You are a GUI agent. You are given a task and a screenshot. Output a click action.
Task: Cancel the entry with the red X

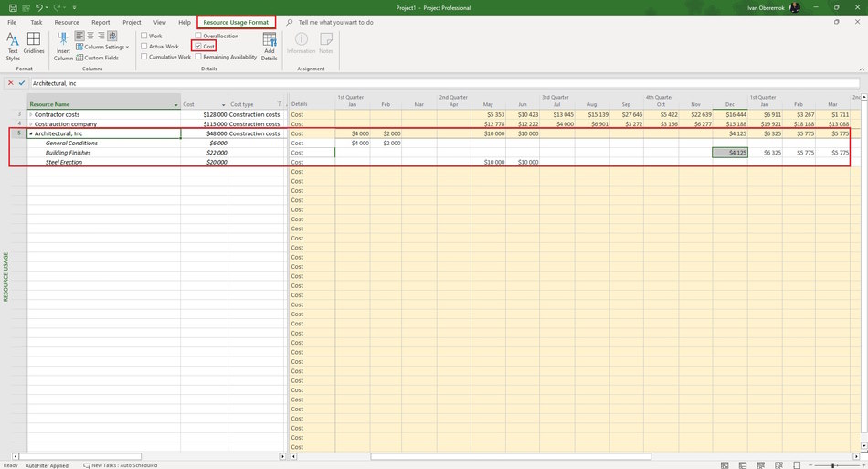pos(11,83)
